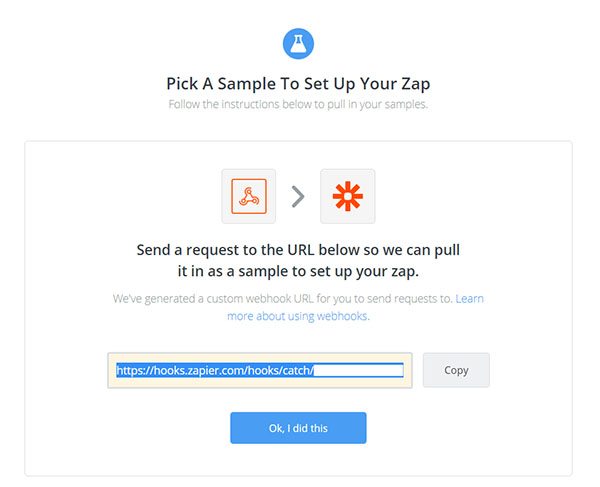Follow 'more about using webhooks.' link
The height and width of the screenshot is (487, 600).
[298, 316]
